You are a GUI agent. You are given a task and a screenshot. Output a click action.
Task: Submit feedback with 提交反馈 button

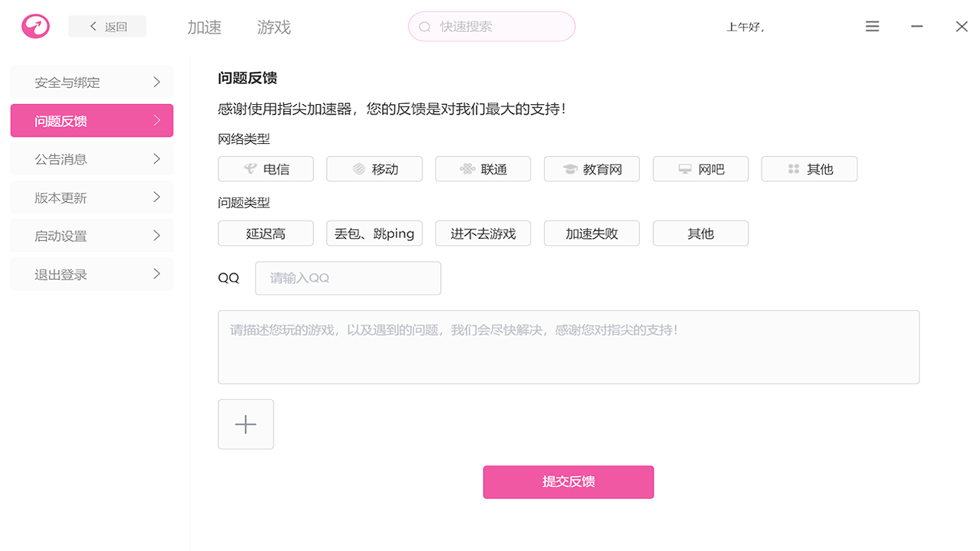568,482
